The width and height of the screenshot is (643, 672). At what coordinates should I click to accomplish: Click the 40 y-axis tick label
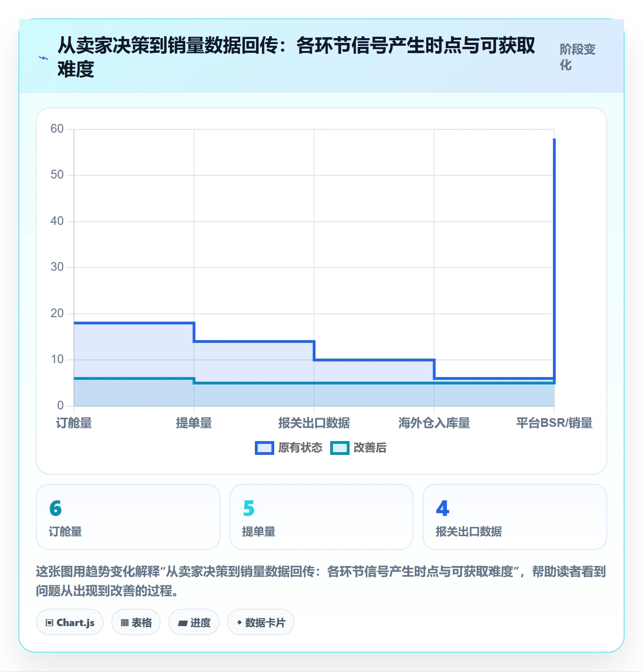pos(57,221)
